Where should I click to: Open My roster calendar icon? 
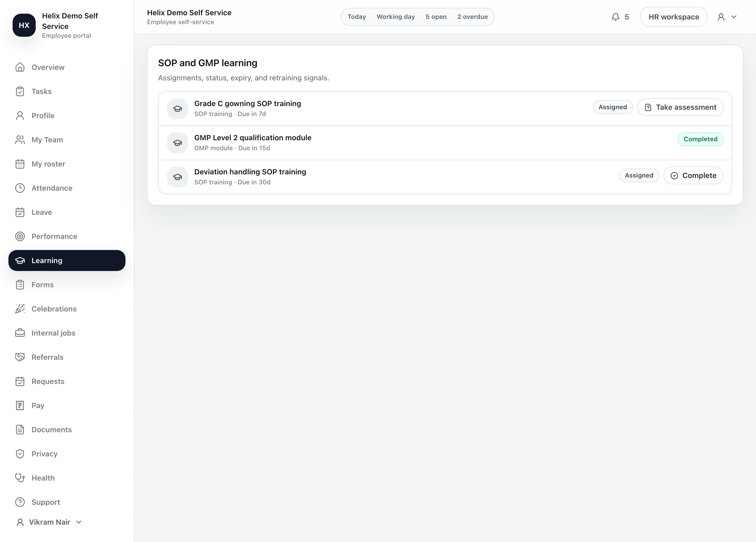pyautogui.click(x=20, y=164)
